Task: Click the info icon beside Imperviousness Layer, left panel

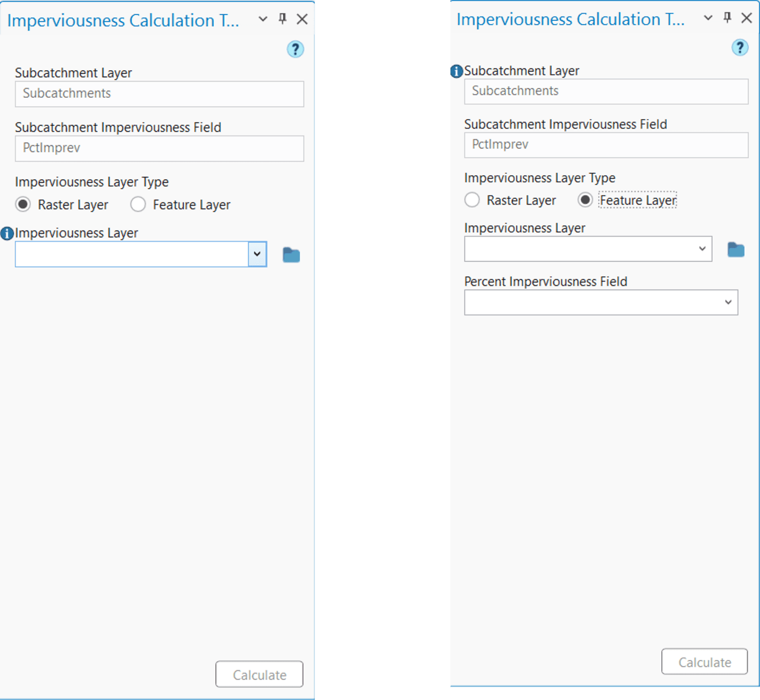Action: (x=7, y=233)
